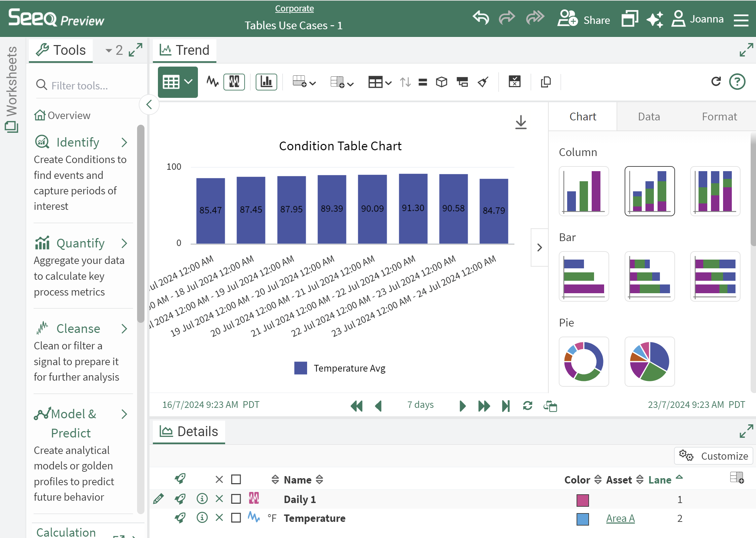The height and width of the screenshot is (538, 756).
Task: Open the table layout dropdown
Action: 380,82
